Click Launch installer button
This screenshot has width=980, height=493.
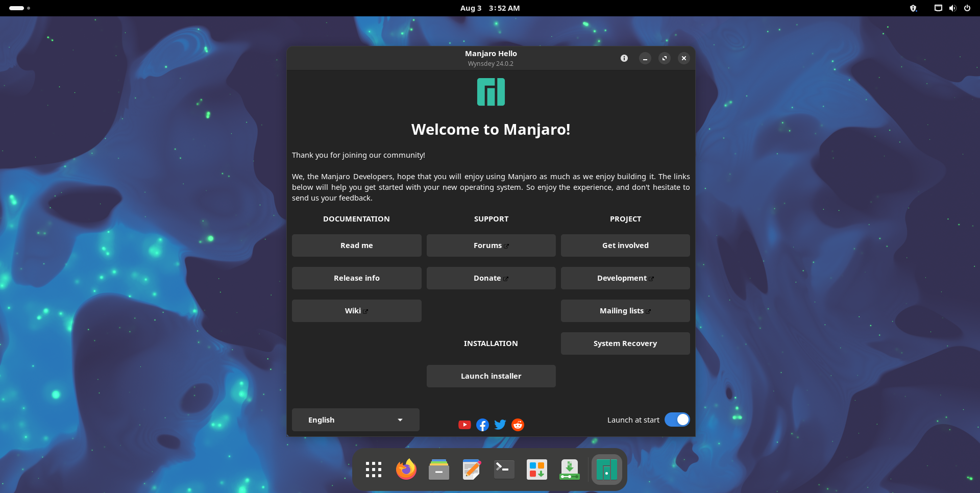pos(491,376)
